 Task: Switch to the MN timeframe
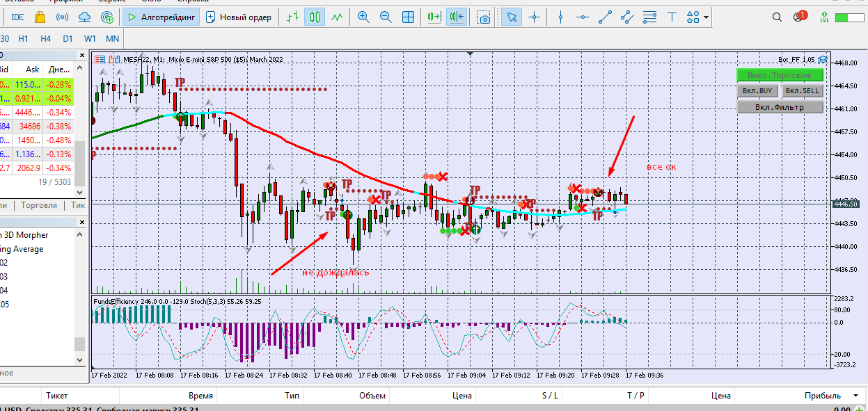[x=112, y=38]
